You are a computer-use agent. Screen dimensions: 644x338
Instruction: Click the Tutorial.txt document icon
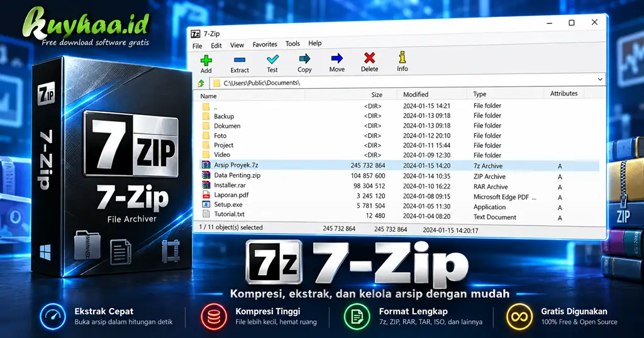pyautogui.click(x=206, y=214)
